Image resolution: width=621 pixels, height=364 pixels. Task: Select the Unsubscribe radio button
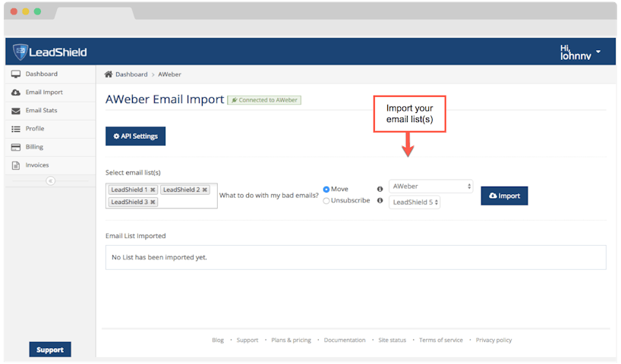point(326,201)
